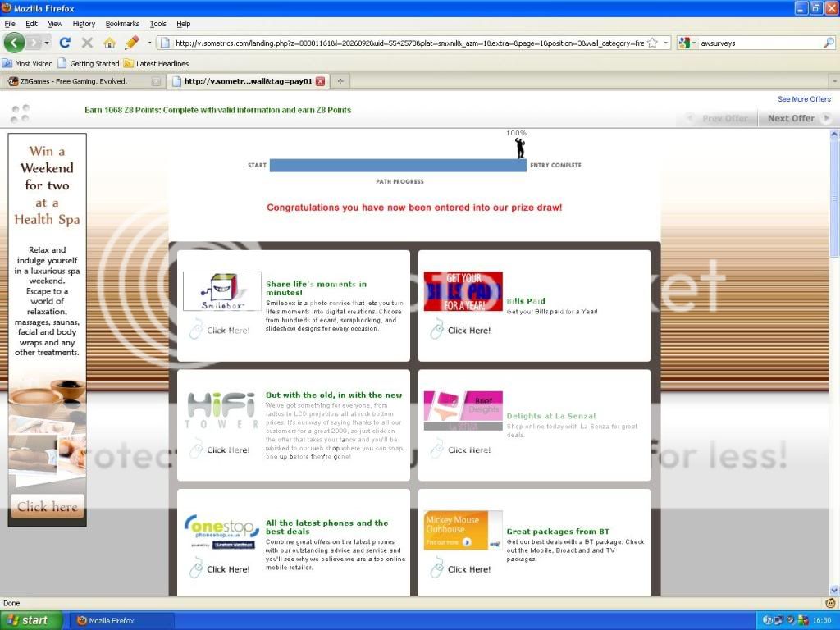Image resolution: width=840 pixels, height=630 pixels.
Task: Click the search magnifier icon
Action: (829, 43)
